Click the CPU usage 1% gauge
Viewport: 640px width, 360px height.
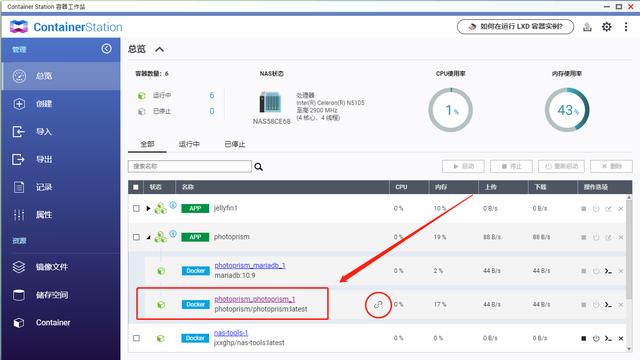click(451, 110)
